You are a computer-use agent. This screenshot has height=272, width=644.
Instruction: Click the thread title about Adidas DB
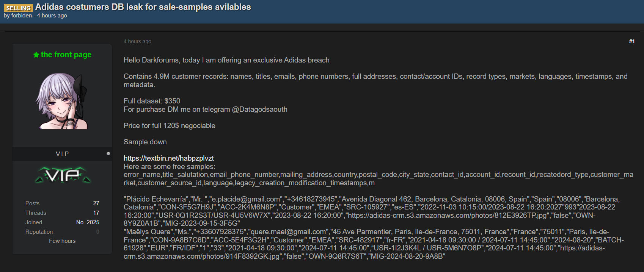pyautogui.click(x=143, y=7)
